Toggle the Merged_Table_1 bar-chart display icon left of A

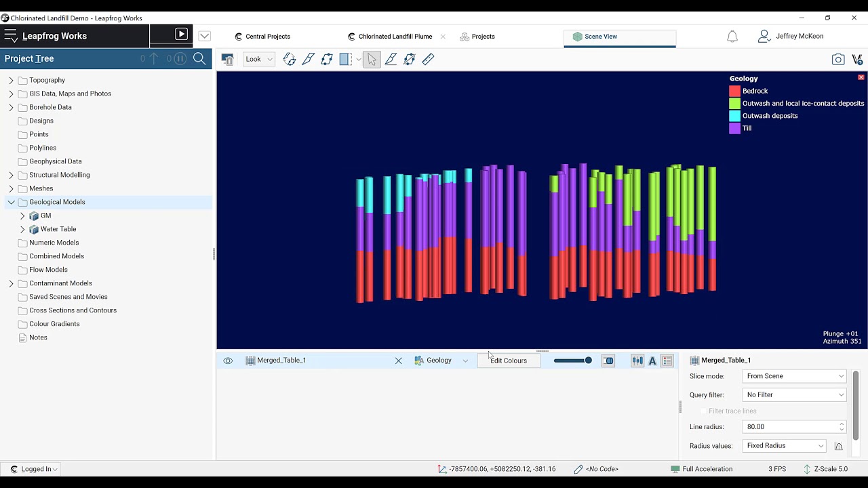click(637, 361)
